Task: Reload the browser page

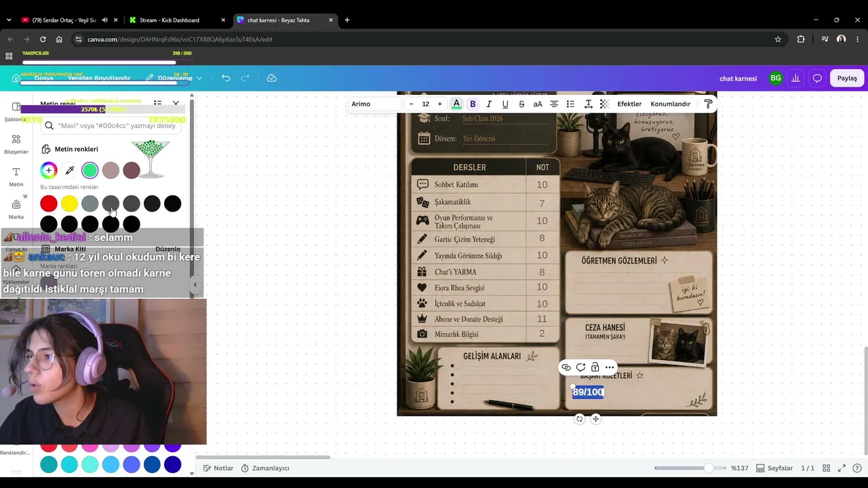Action: tap(43, 39)
